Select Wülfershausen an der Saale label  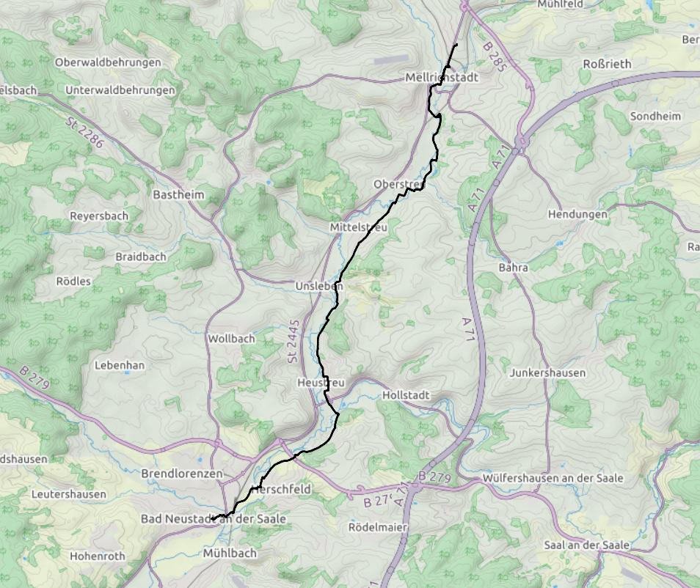553,478
